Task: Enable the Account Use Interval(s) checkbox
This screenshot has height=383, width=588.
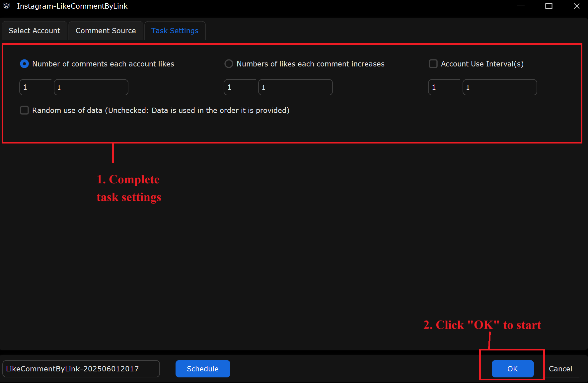Action: tap(433, 64)
